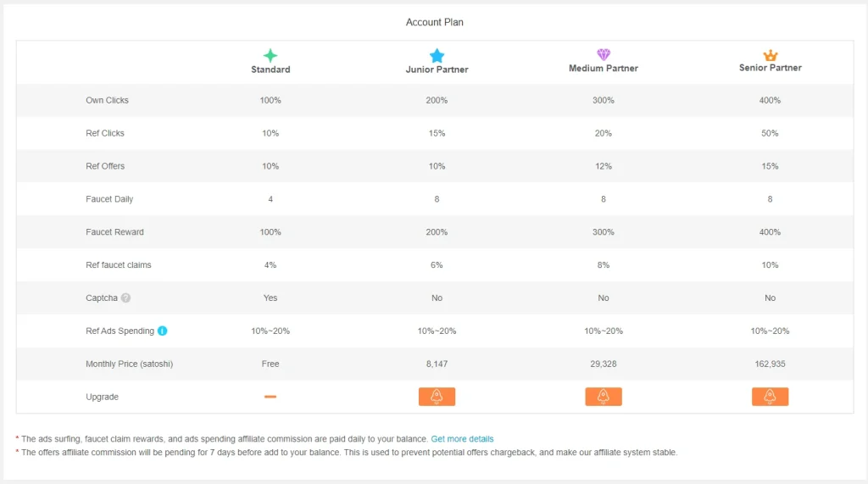Select the Senior Partner column heading
Image resolution: width=868 pixels, height=484 pixels.
[770, 68]
